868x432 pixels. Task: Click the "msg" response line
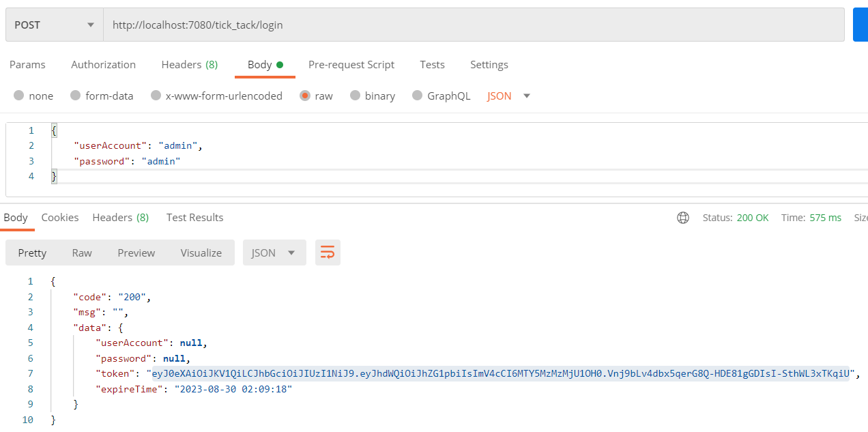(101, 312)
